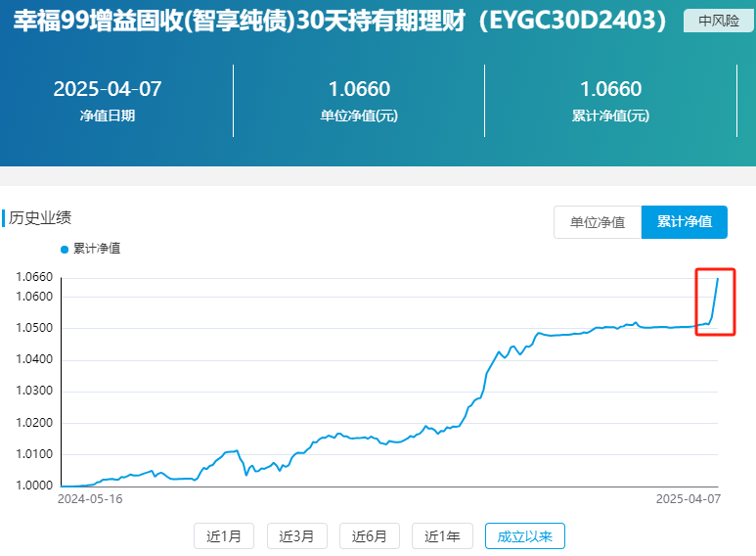Click the 历史业绩 section heading
Screen dimensions: 756x556
point(40,217)
